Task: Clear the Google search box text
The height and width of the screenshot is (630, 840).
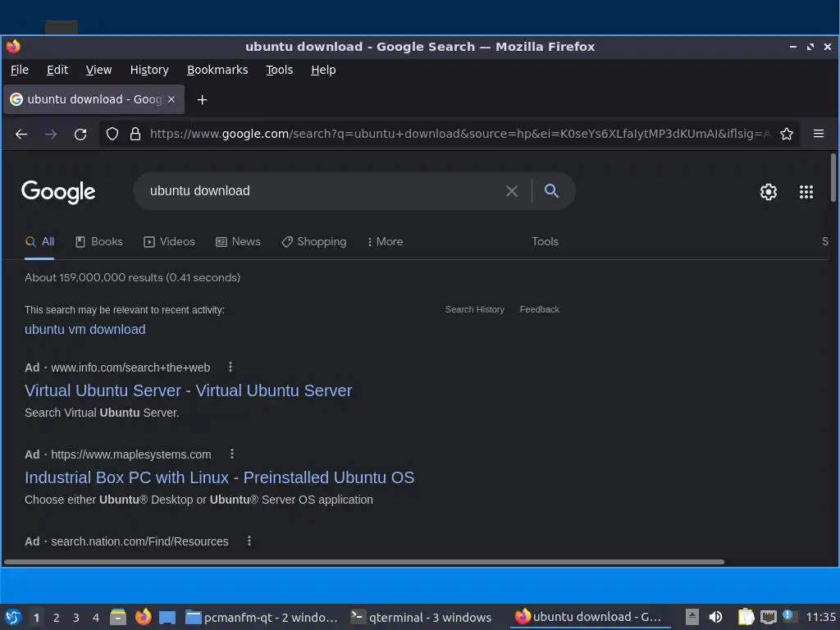Action: 512,191
